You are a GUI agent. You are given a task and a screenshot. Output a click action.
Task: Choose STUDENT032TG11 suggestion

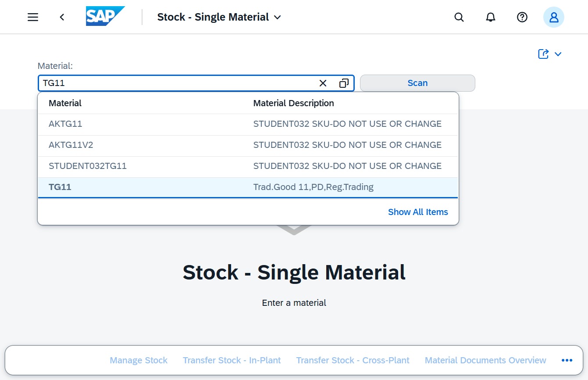click(x=248, y=166)
